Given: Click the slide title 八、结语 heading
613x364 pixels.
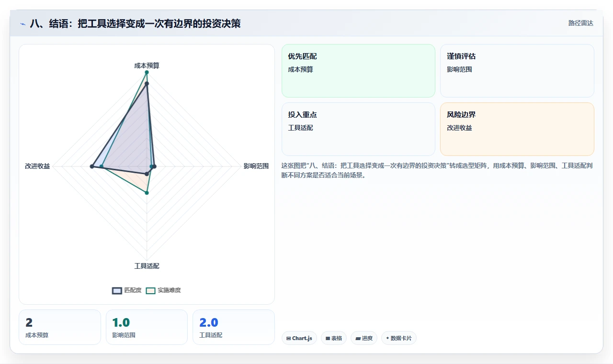Looking at the screenshot, I should pos(135,23).
